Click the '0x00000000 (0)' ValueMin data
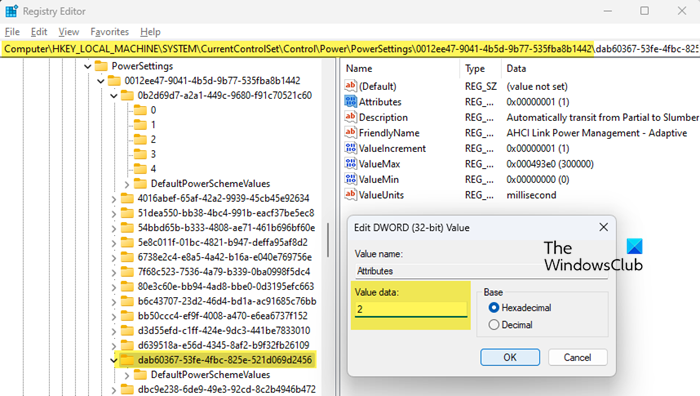The width and height of the screenshot is (700, 396). pos(538,179)
